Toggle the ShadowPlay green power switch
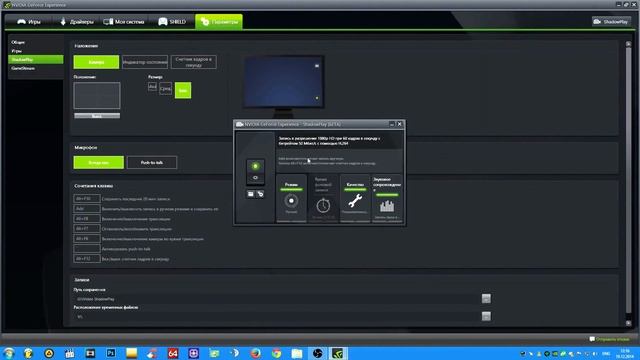Screen dimensions: 640x360 point(256,166)
